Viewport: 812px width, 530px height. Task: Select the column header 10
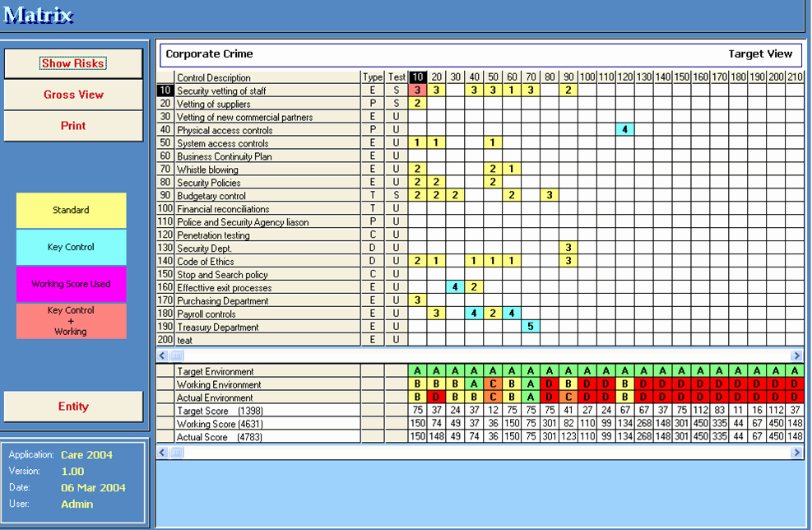(417, 77)
